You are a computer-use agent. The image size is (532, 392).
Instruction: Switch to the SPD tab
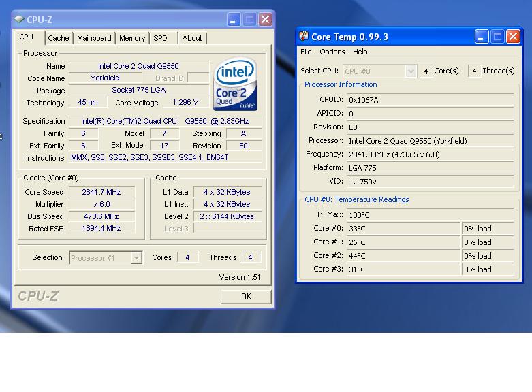click(160, 38)
